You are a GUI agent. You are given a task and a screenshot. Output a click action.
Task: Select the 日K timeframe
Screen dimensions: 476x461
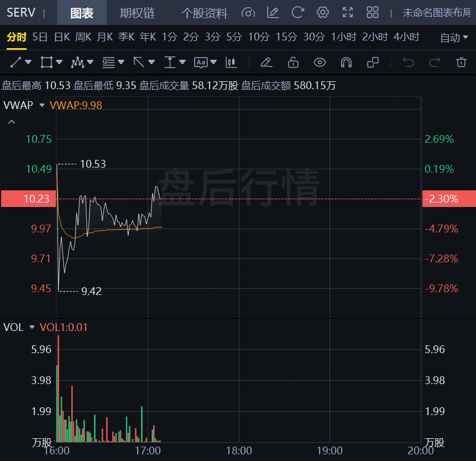pyautogui.click(x=61, y=37)
